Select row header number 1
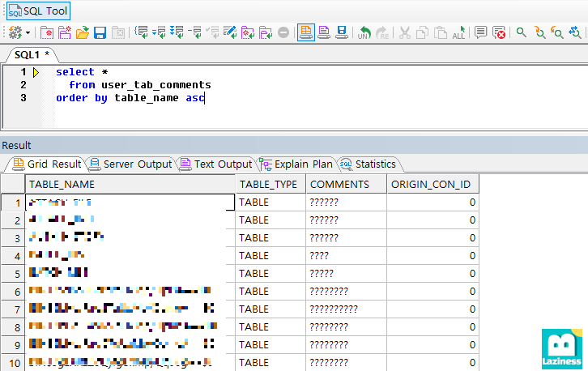Viewport: 588px width, 371px height. click(x=13, y=203)
